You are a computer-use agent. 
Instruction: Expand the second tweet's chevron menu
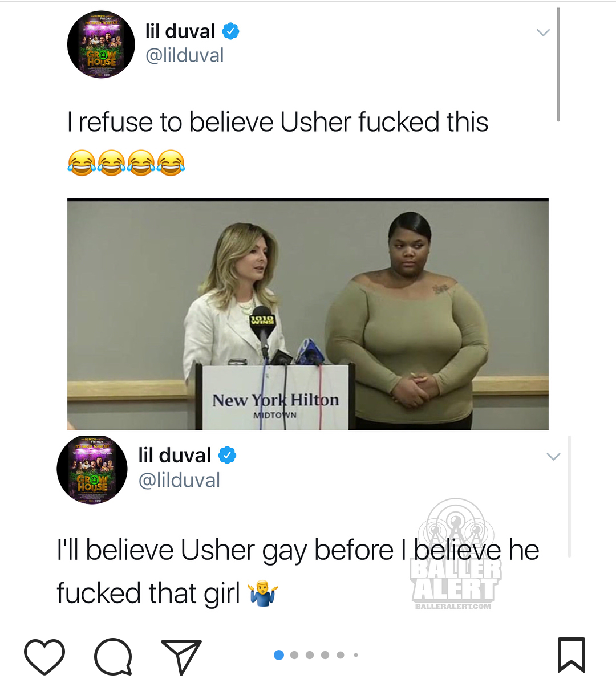tap(553, 457)
